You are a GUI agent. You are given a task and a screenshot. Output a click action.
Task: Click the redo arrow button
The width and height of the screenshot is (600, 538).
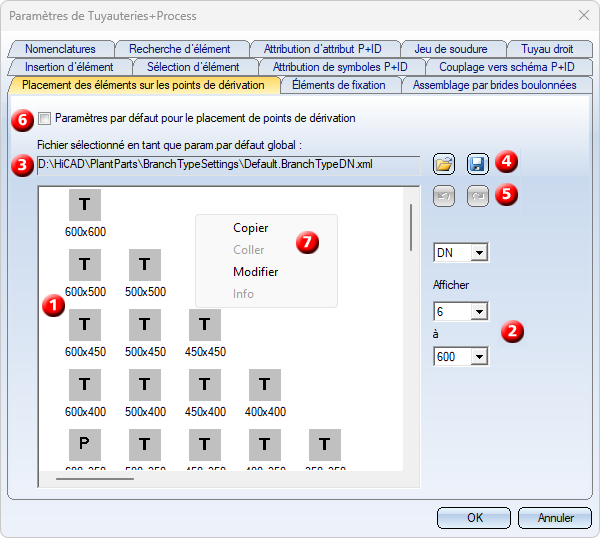[478, 196]
